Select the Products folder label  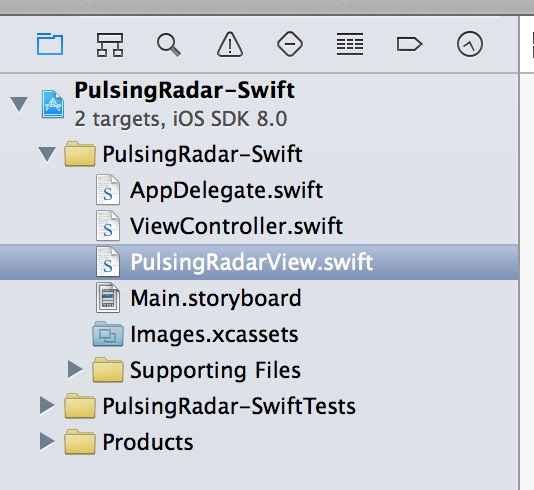148,442
